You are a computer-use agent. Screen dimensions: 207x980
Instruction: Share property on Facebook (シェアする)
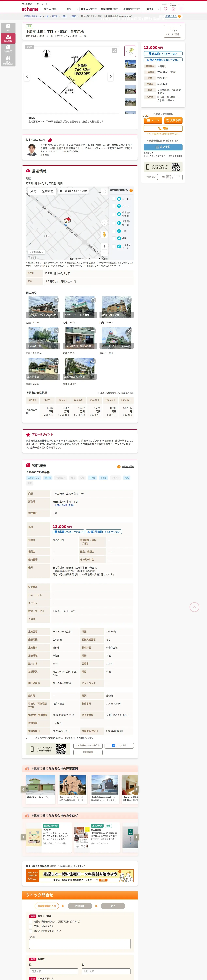coord(119,746)
